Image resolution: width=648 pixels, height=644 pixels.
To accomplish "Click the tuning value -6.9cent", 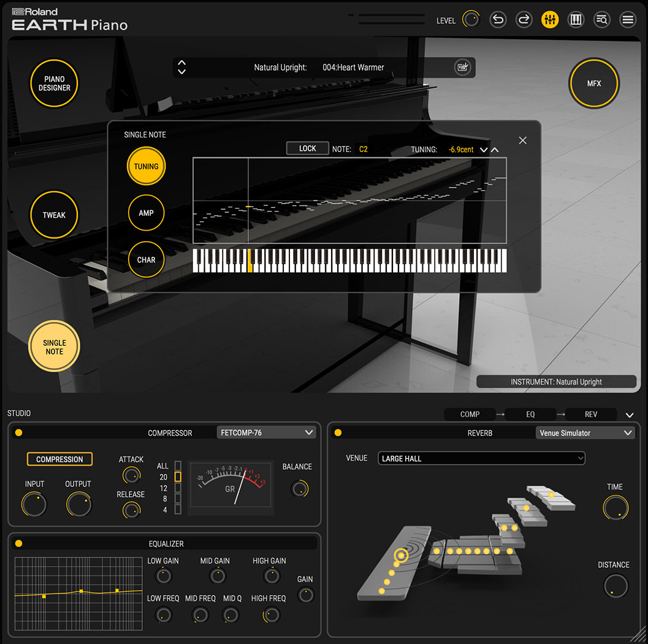I will (x=461, y=150).
